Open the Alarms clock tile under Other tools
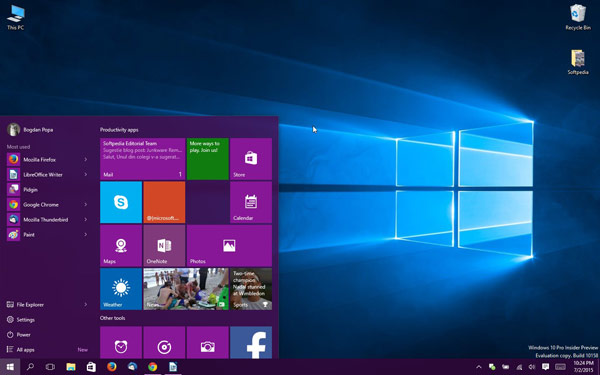 (x=121, y=342)
